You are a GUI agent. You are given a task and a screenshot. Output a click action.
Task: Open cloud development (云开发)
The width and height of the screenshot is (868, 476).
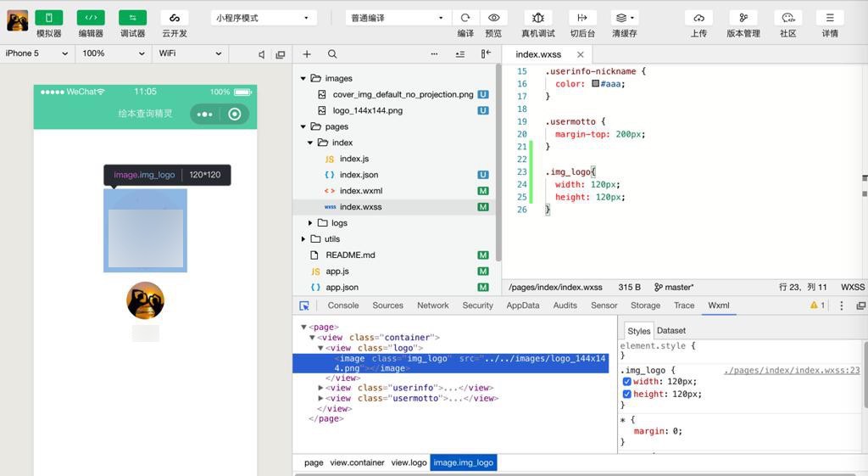[x=175, y=18]
